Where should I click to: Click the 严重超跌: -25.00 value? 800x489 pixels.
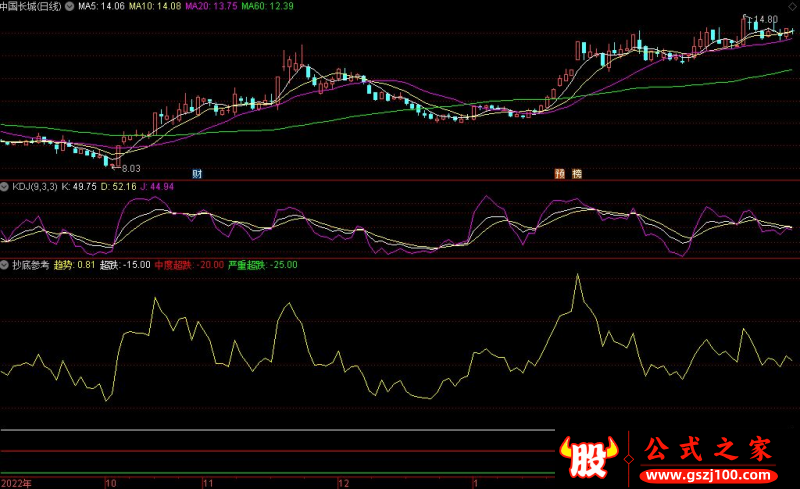tap(263, 265)
